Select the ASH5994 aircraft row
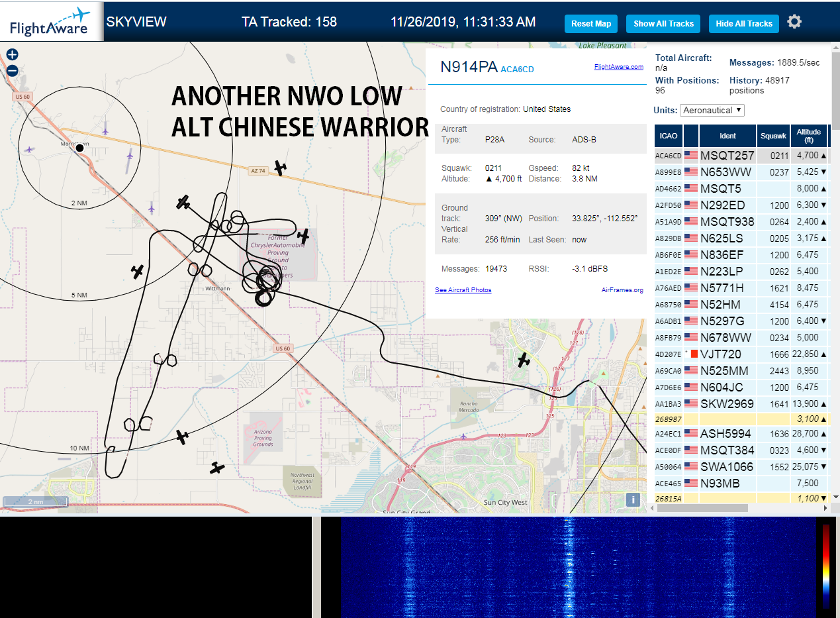This screenshot has height=618, width=840. point(741,434)
